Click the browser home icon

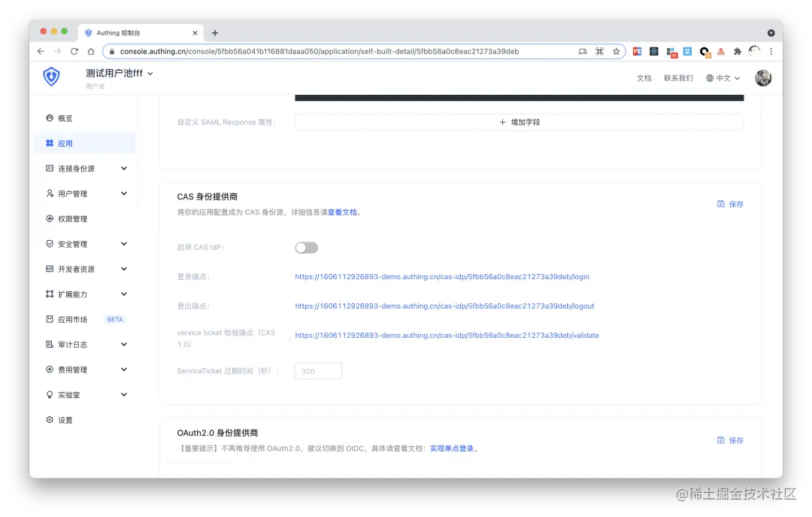coord(91,51)
